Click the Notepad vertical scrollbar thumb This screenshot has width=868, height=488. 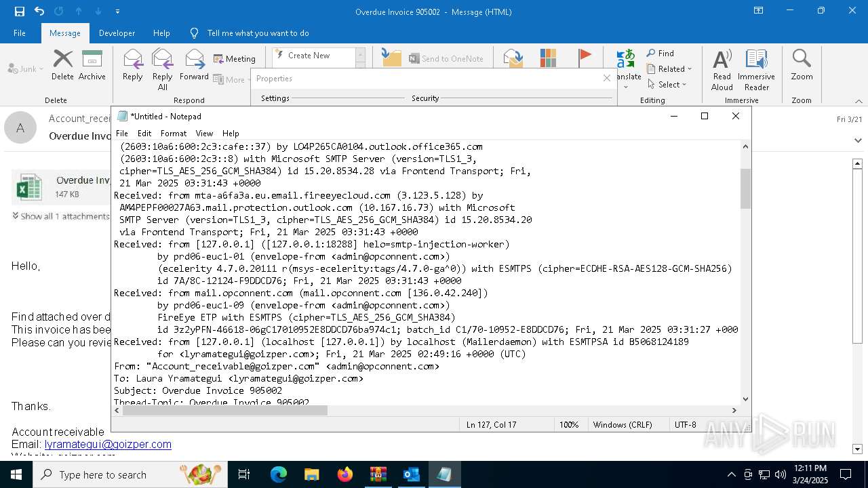[746, 188]
